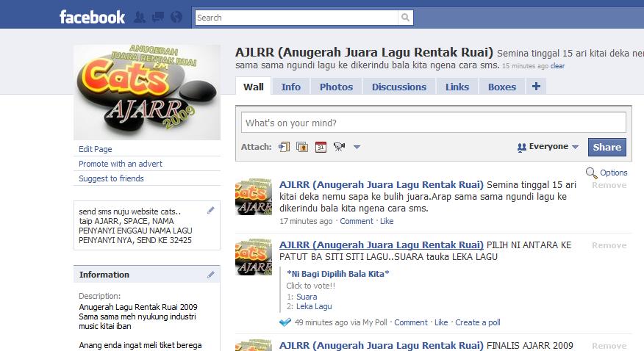
Task: Click the My Poll application link
Action: [x=374, y=322]
